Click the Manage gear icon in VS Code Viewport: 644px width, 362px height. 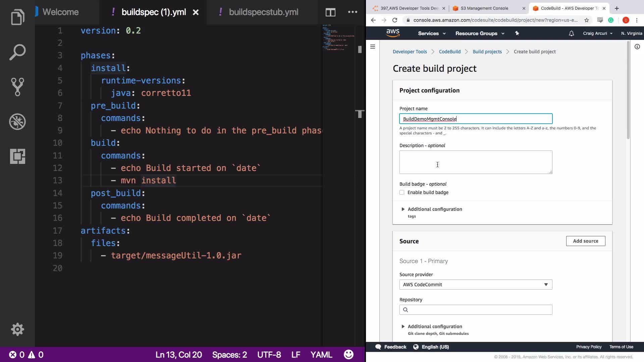click(x=17, y=329)
